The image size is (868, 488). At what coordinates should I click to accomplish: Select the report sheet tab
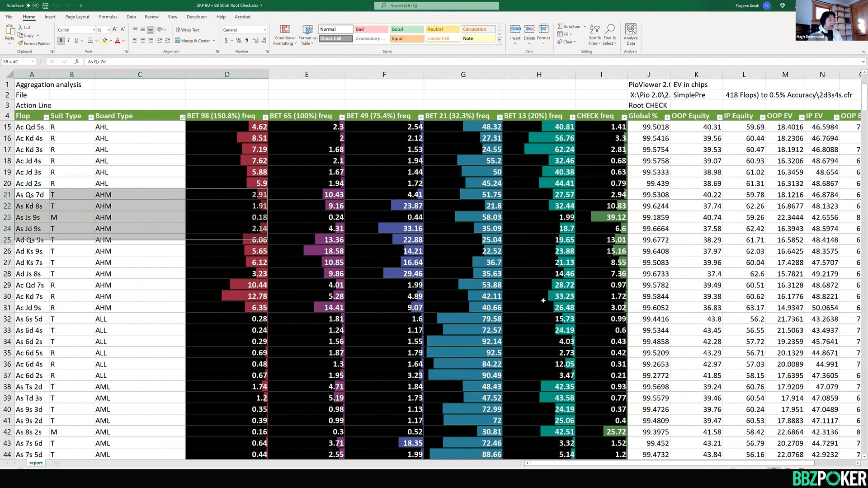point(36,463)
